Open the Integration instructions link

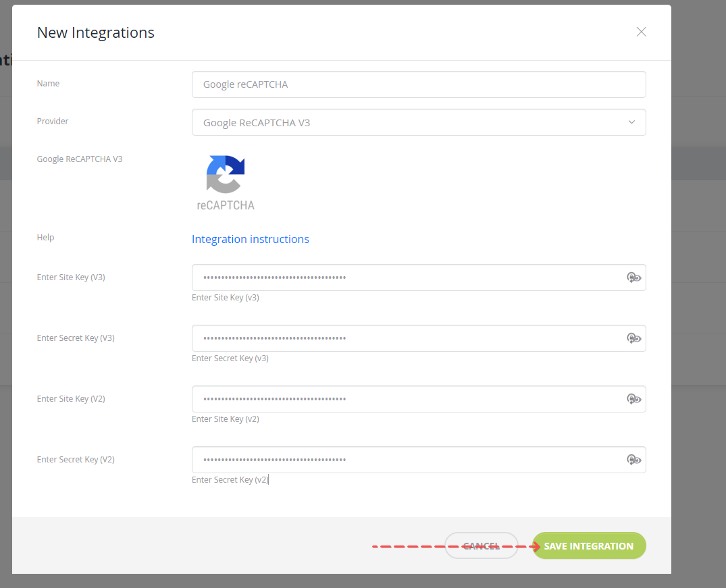pos(251,239)
